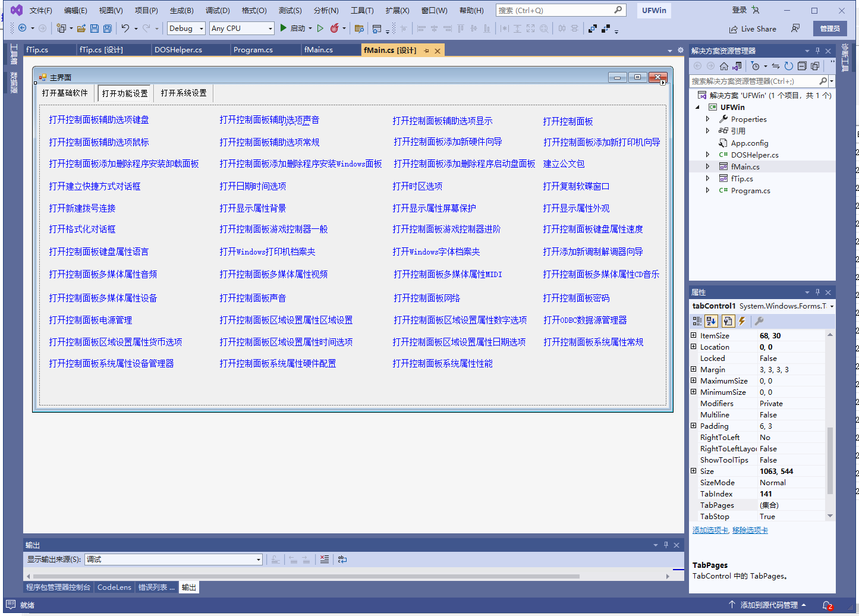Click the Live Share button
Image resolution: width=859 pixels, height=616 pixels.
click(753, 29)
